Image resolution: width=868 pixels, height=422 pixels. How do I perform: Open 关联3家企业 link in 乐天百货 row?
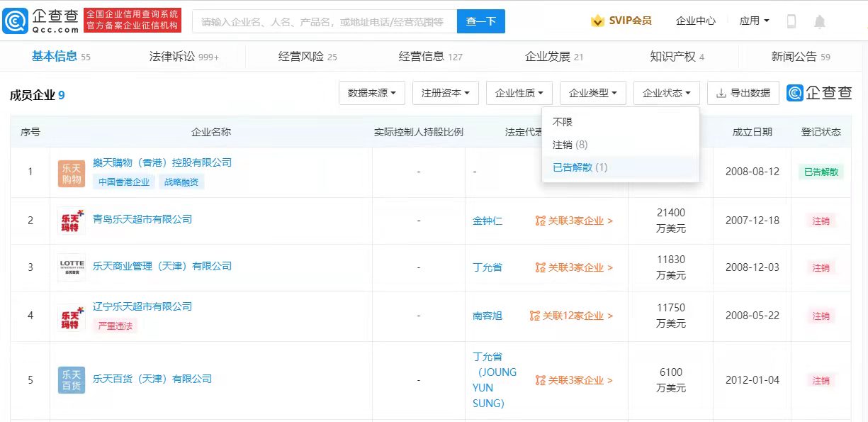click(574, 380)
